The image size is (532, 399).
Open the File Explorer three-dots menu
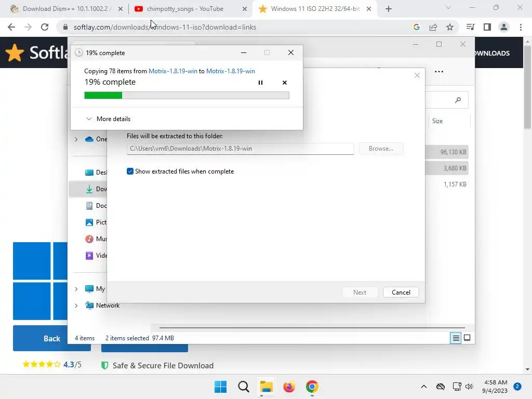438,72
